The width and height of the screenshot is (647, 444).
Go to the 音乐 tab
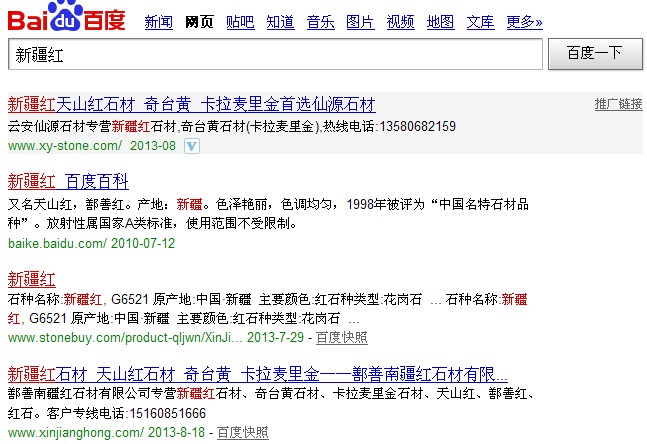point(320,21)
